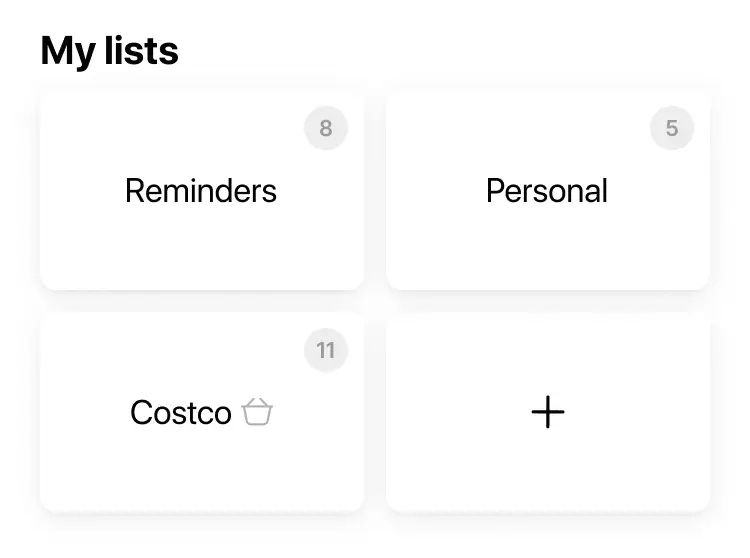Viewport: 750px width, 558px height.
Task: Click the plus icon to add list
Action: click(x=548, y=412)
